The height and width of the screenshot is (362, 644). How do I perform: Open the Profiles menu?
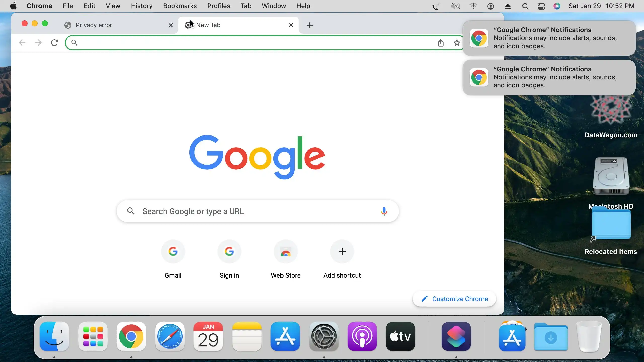tap(218, 6)
